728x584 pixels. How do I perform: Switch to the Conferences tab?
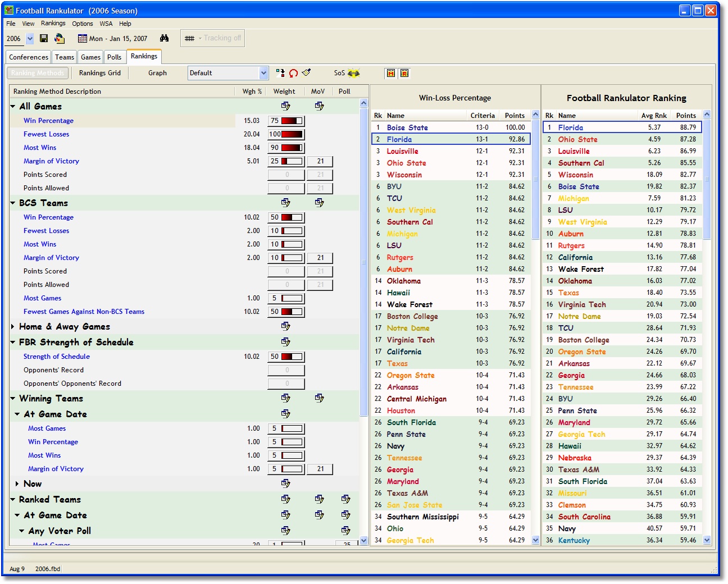pos(29,57)
